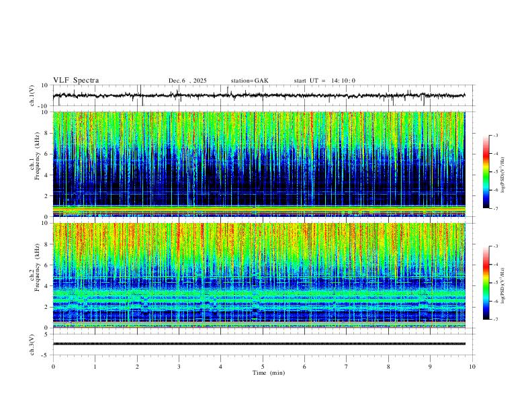Click the time axis tick label "4"
Viewport: 532px width, 411px height.
click(220, 367)
